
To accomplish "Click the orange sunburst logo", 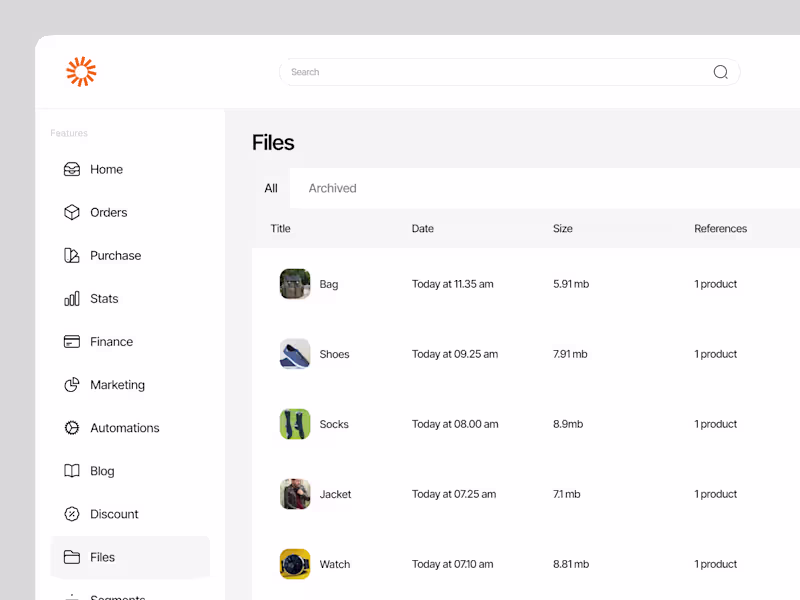I will click(x=81, y=71).
